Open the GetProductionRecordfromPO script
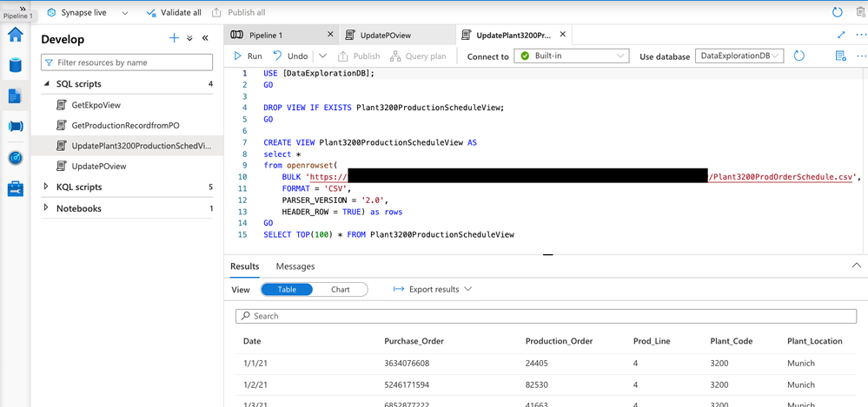Screen dimensions: 868x407 (x=125, y=126)
